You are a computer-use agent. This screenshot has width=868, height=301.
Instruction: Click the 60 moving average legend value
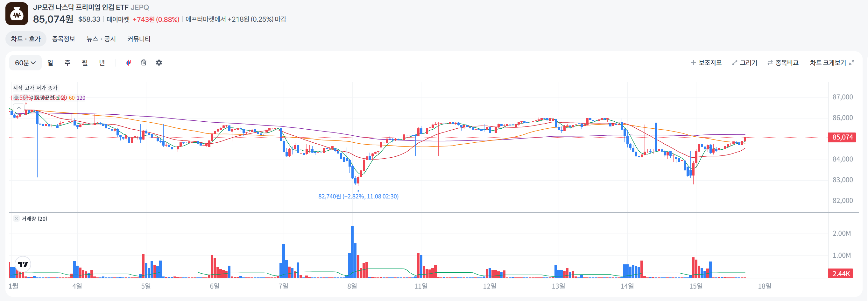point(72,98)
